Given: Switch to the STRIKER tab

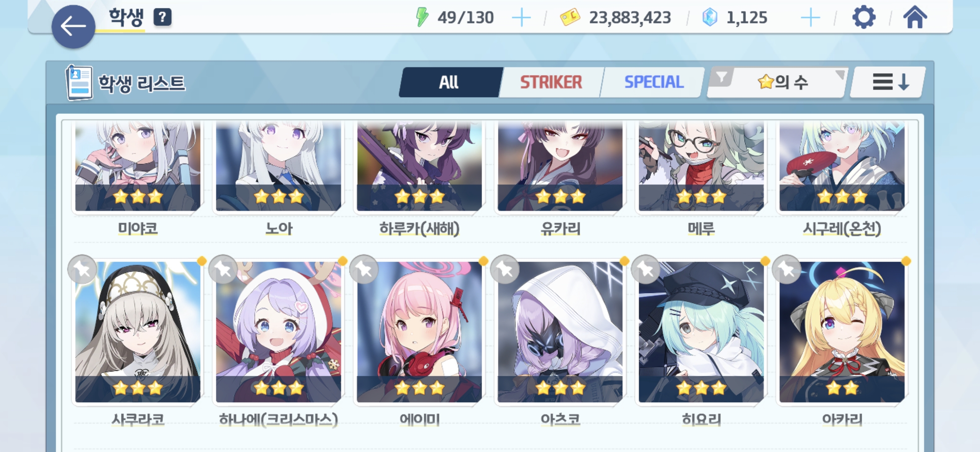Looking at the screenshot, I should click(551, 82).
